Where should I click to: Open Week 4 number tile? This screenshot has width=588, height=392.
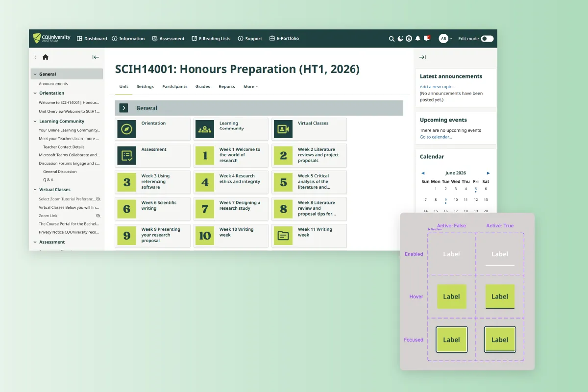(205, 182)
